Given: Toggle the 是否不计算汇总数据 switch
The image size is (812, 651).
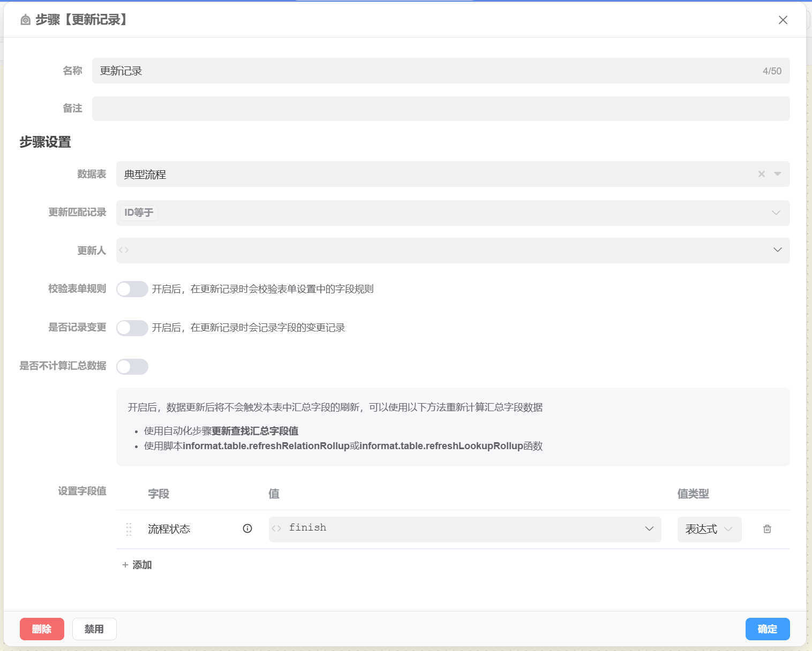Looking at the screenshot, I should pos(132,366).
